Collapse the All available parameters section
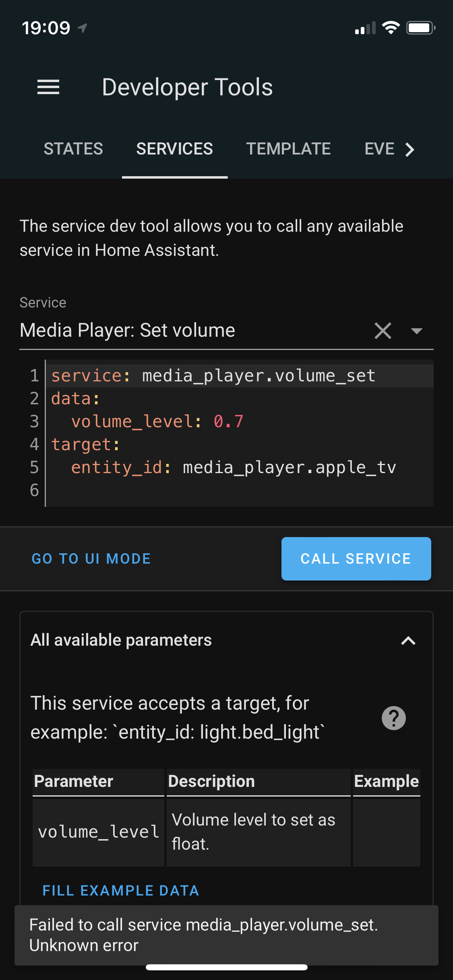The image size is (453, 980). pyautogui.click(x=408, y=640)
